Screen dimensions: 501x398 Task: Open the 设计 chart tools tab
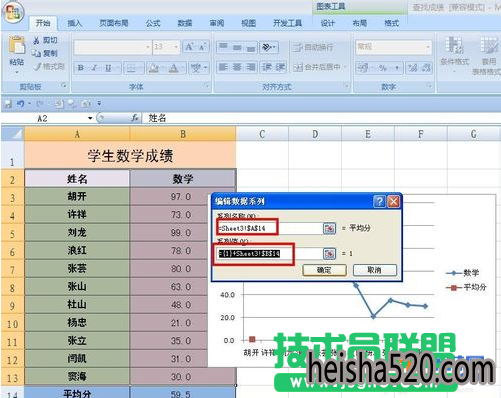[328, 23]
